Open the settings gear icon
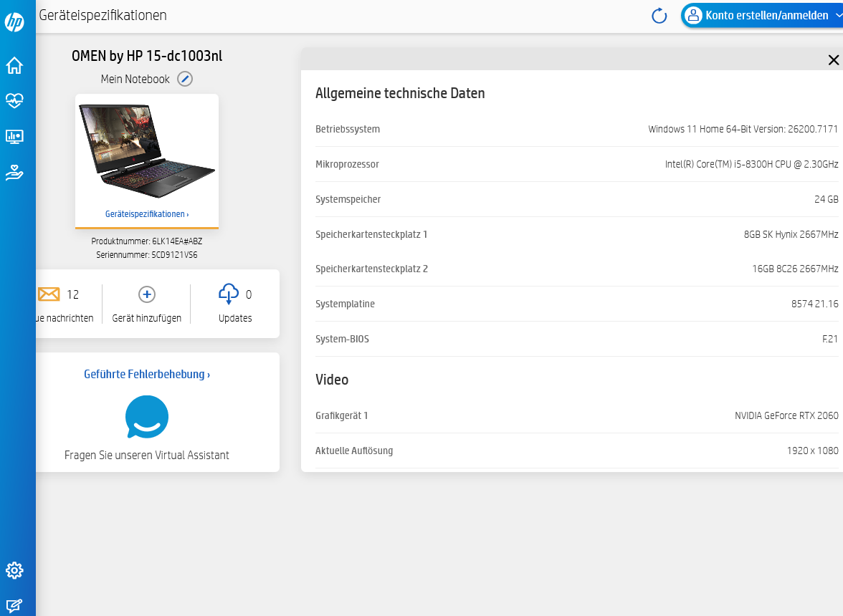 tap(14, 570)
